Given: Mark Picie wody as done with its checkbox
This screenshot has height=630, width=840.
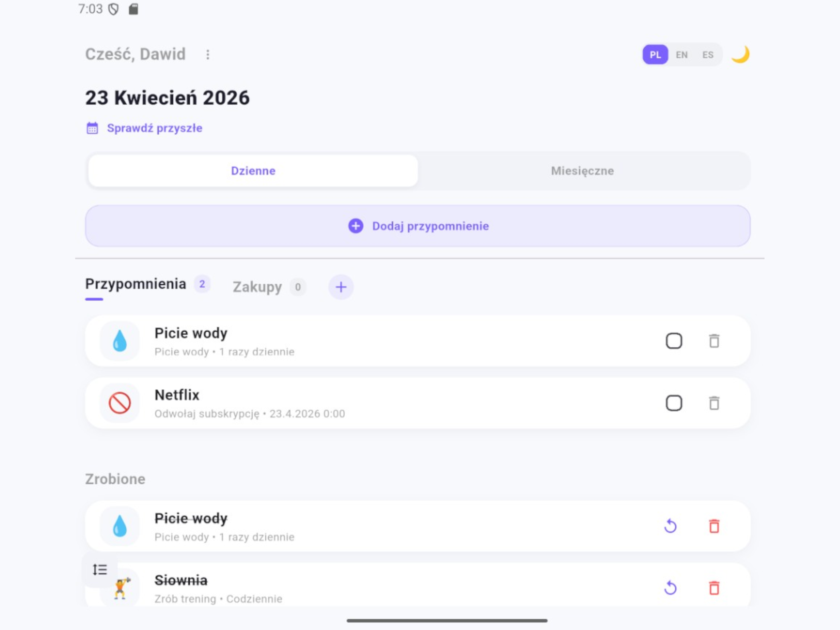Looking at the screenshot, I should [x=674, y=341].
